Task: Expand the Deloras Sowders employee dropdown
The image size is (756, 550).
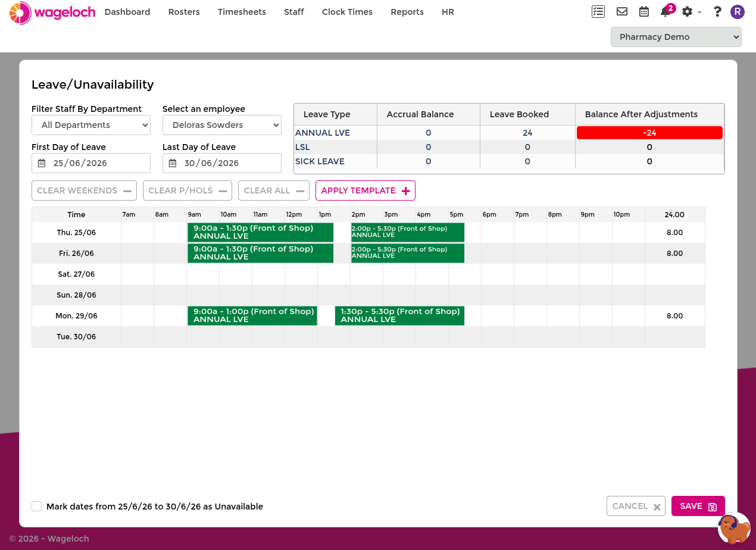Action: pos(222,125)
